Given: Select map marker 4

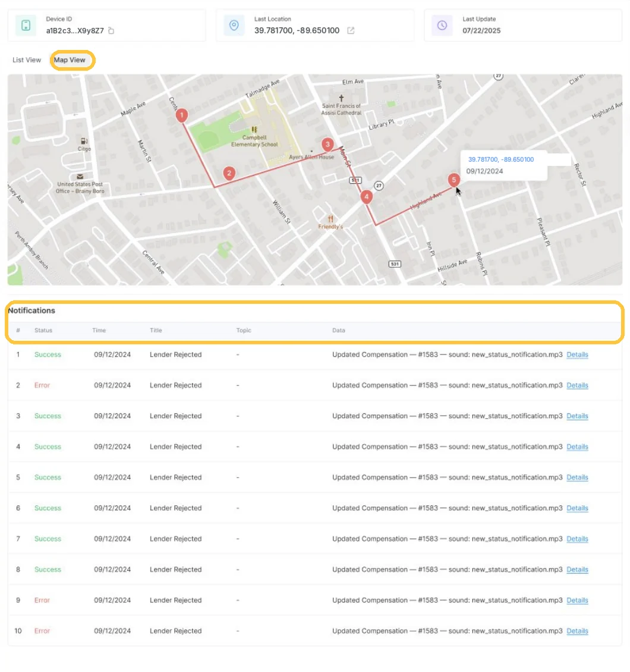Looking at the screenshot, I should 367,197.
